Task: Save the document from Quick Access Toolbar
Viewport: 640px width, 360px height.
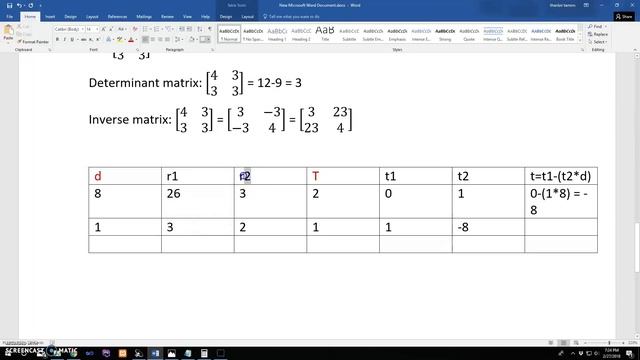Action: coord(9,5)
